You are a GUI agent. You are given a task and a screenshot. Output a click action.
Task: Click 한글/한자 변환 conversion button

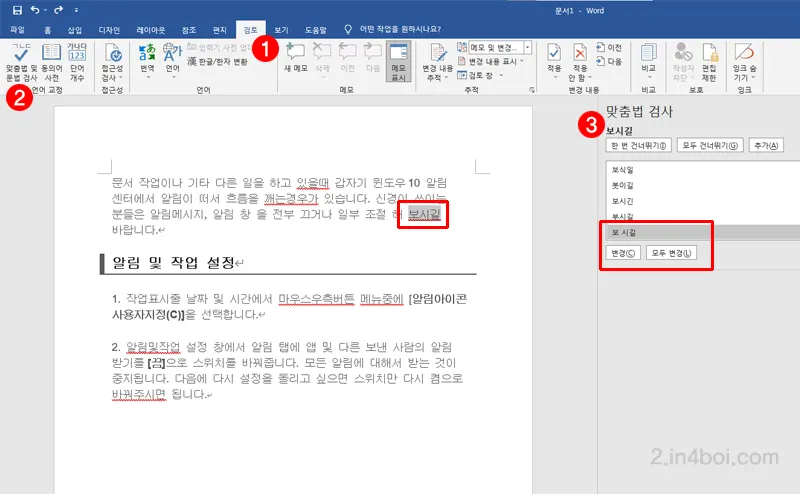217,62
